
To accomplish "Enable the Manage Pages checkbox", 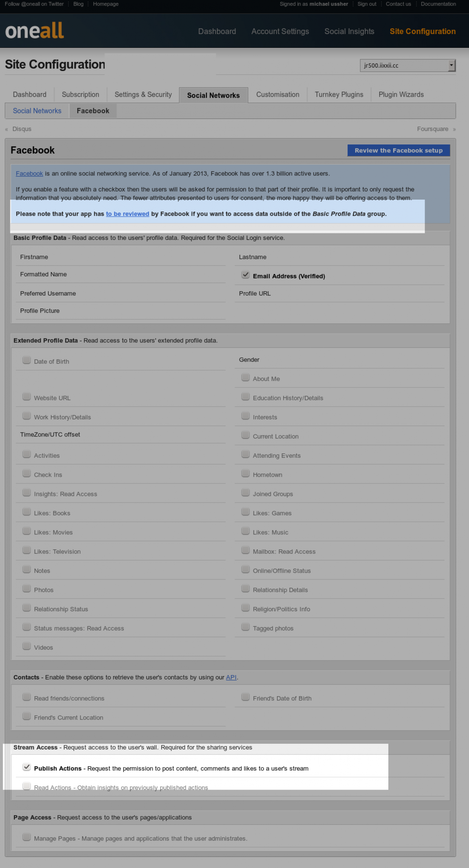I will pos(26,837).
